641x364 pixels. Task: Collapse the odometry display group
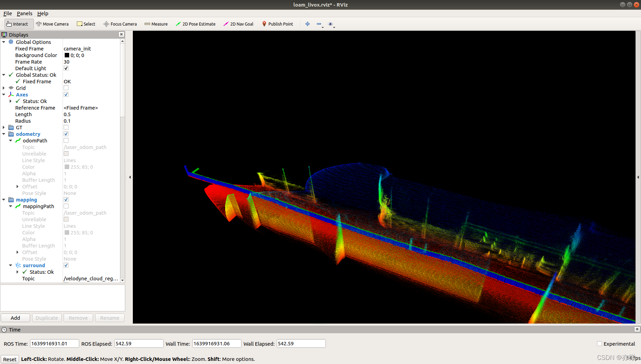tap(3, 134)
